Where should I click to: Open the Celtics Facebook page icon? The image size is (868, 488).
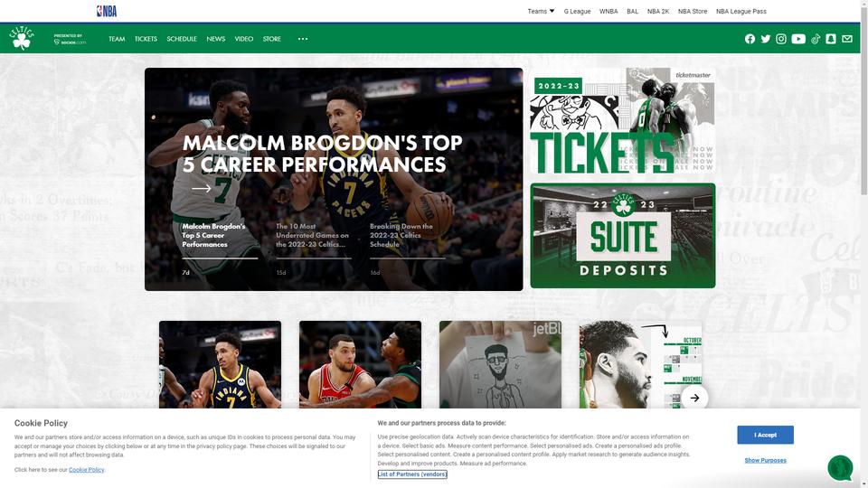pos(750,39)
